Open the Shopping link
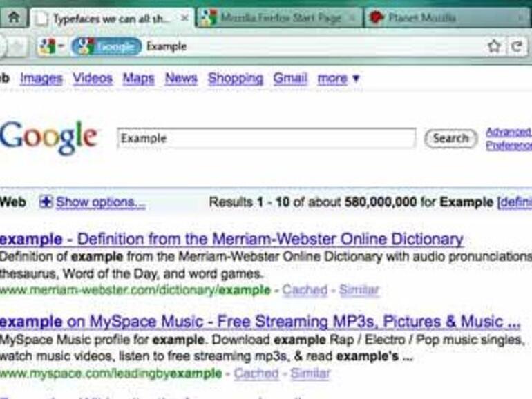The height and width of the screenshot is (399, 532). click(236, 78)
